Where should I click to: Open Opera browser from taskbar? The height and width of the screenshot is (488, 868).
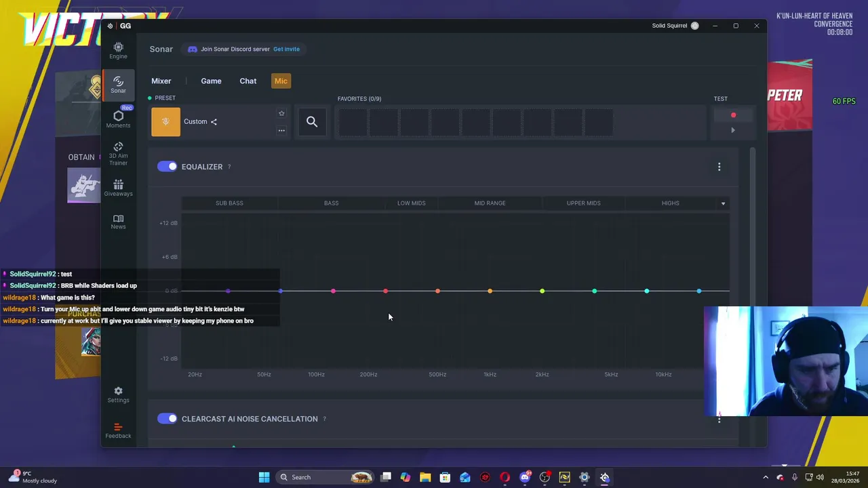click(505, 477)
